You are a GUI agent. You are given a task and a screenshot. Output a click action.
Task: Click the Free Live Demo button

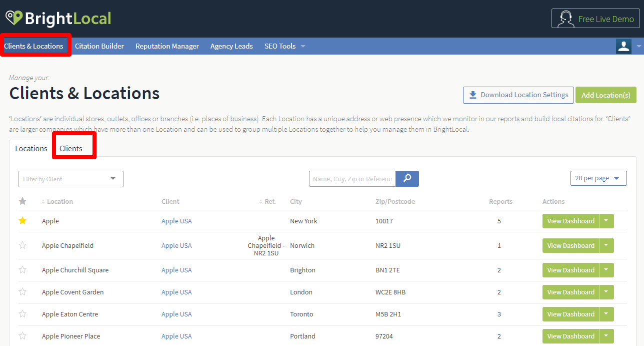pos(595,19)
